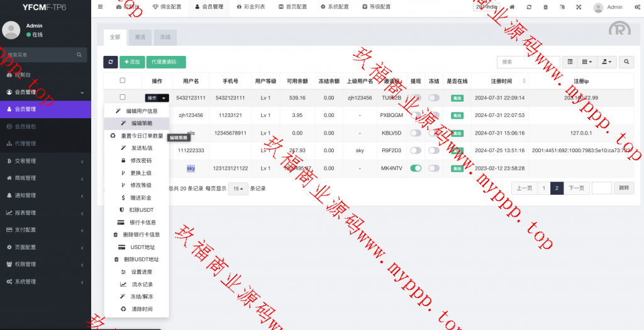
Task: Click the hamburger menu icon in top bar
Action: tap(101, 7)
